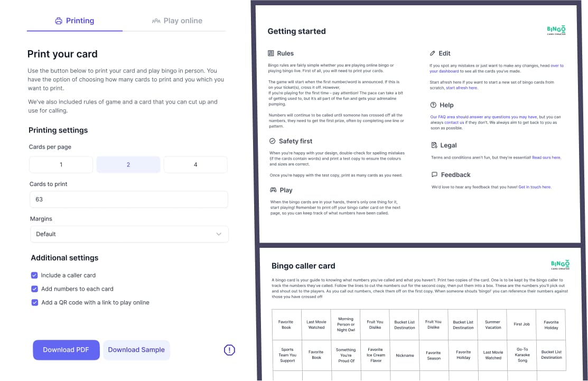Toggle Add numbers to each card
Screen dimensions: 588x381
34,289
